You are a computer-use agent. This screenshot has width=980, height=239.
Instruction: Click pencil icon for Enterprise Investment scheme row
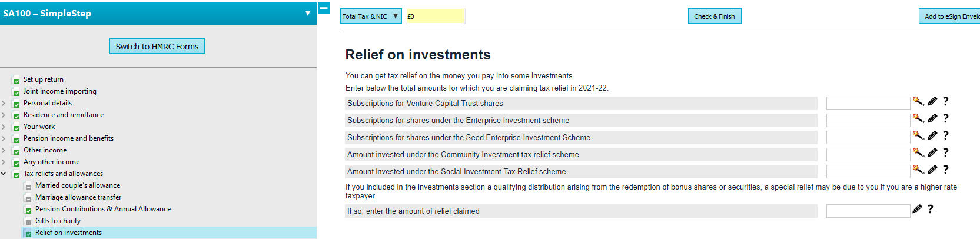[x=932, y=118]
